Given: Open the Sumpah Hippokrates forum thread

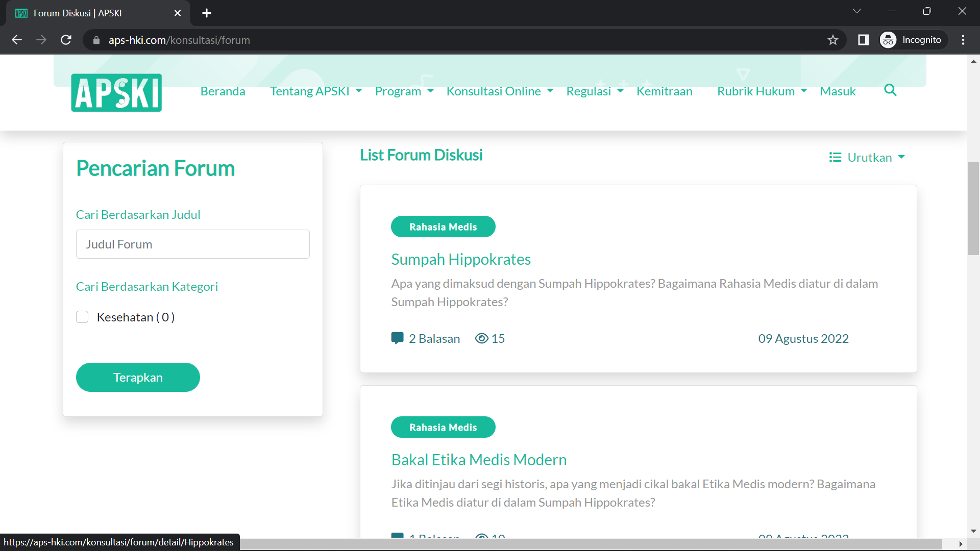Looking at the screenshot, I should [460, 259].
